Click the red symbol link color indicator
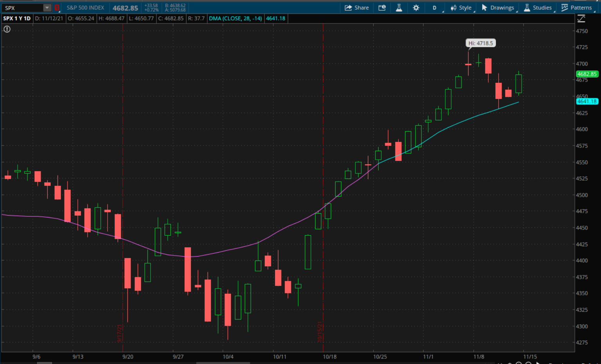This screenshot has width=601, height=364. [57, 8]
